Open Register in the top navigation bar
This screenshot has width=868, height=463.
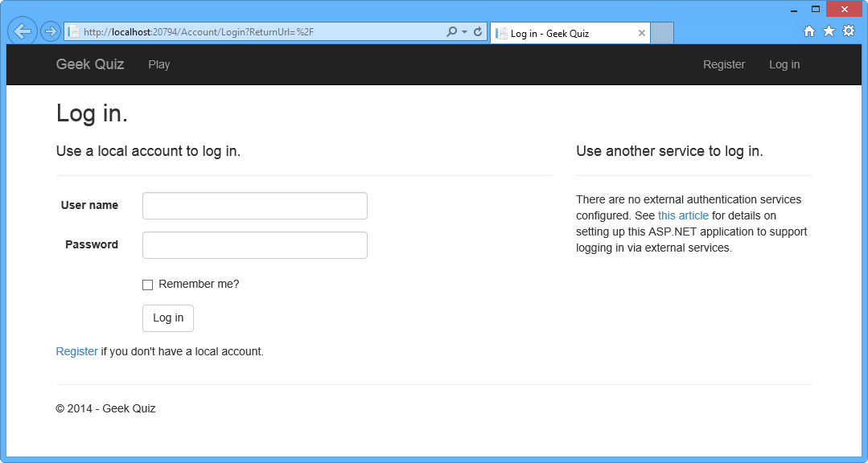click(x=724, y=64)
